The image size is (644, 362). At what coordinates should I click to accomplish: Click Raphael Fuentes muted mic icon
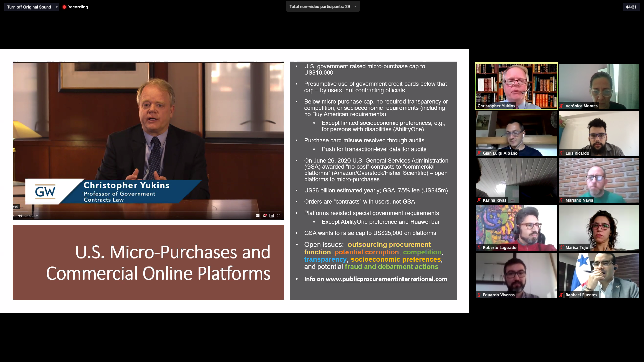[562, 295]
